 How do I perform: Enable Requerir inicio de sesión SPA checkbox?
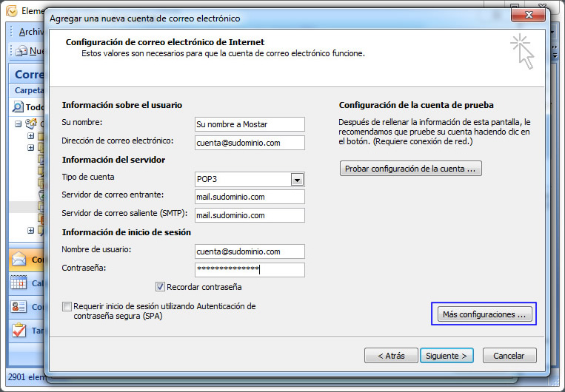coord(67,306)
